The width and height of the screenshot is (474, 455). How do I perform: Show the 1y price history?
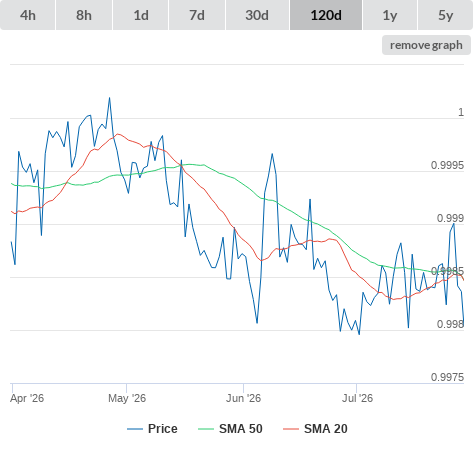(390, 15)
